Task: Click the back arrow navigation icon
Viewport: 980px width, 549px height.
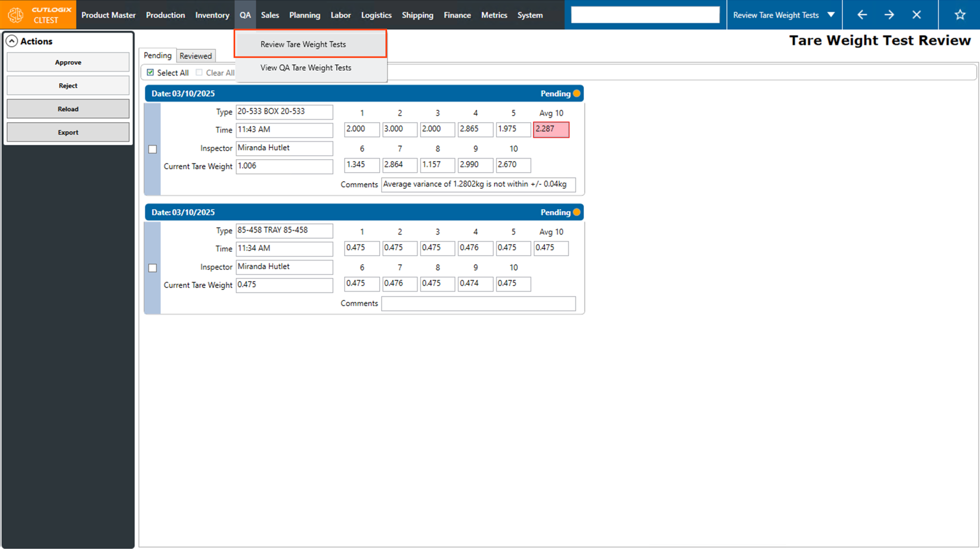Action: click(x=862, y=14)
